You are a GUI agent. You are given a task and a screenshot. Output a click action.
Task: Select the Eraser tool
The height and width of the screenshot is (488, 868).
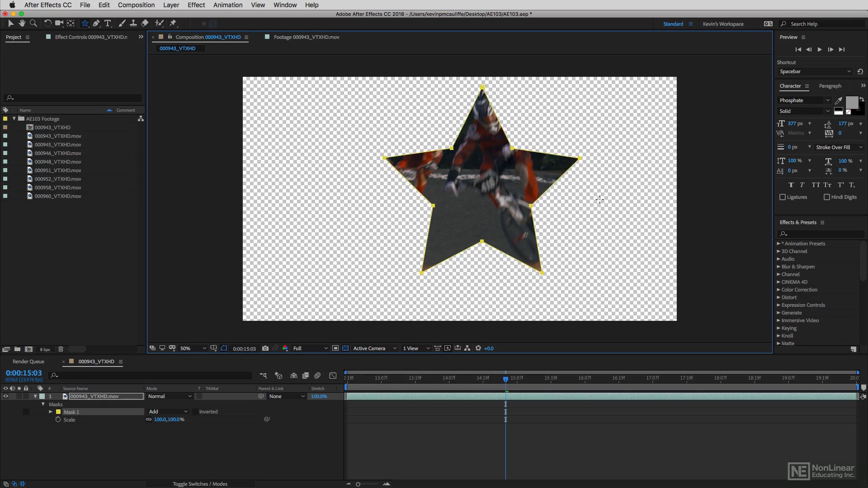click(x=145, y=23)
